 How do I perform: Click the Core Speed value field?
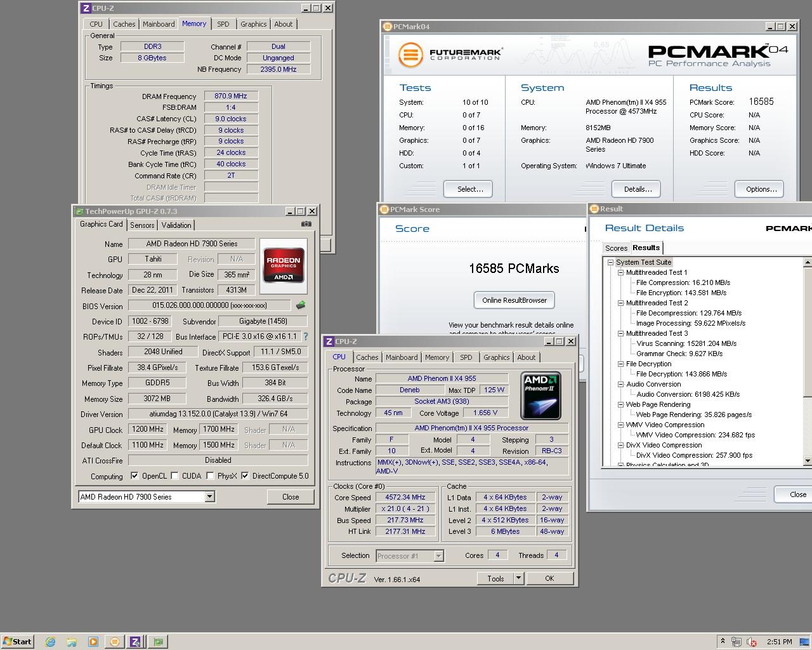[x=405, y=498]
